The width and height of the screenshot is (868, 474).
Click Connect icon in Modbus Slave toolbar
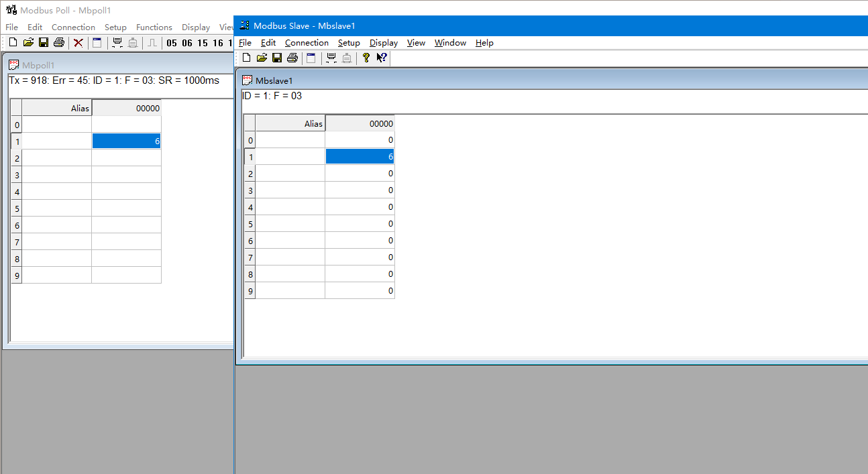pos(331,58)
